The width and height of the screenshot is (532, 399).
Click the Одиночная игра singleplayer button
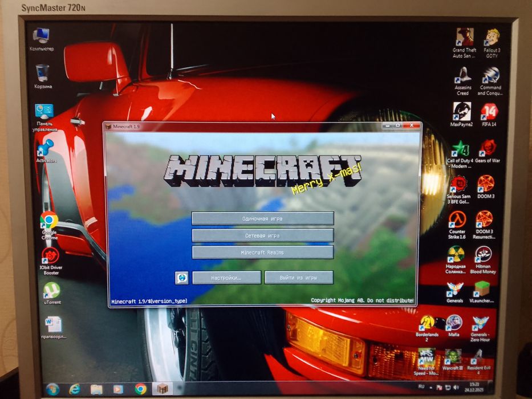point(263,218)
